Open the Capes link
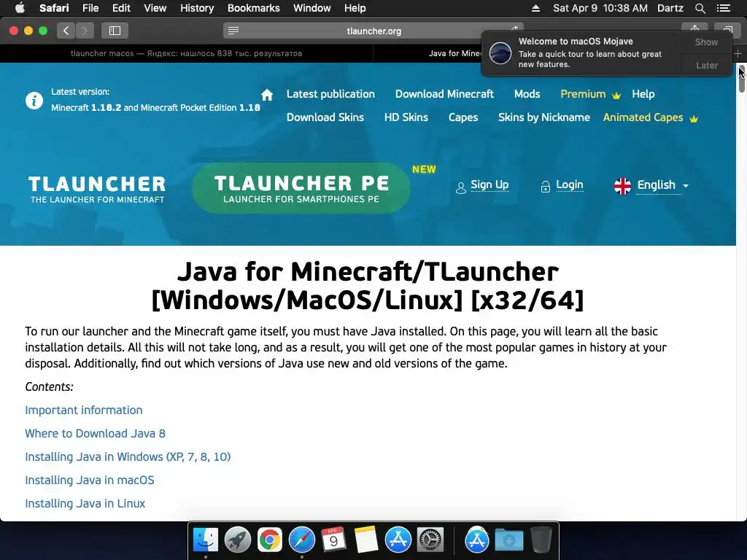This screenshot has height=560, width=747. click(x=463, y=117)
